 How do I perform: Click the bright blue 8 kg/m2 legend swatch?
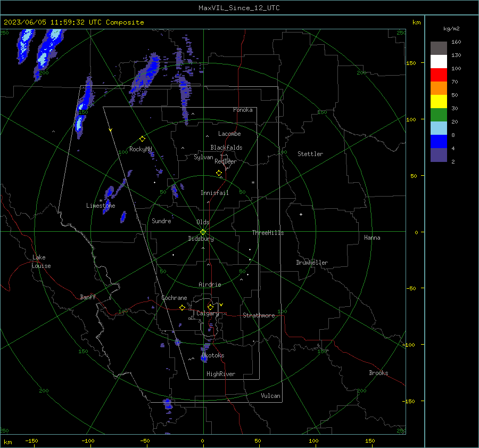click(x=439, y=142)
